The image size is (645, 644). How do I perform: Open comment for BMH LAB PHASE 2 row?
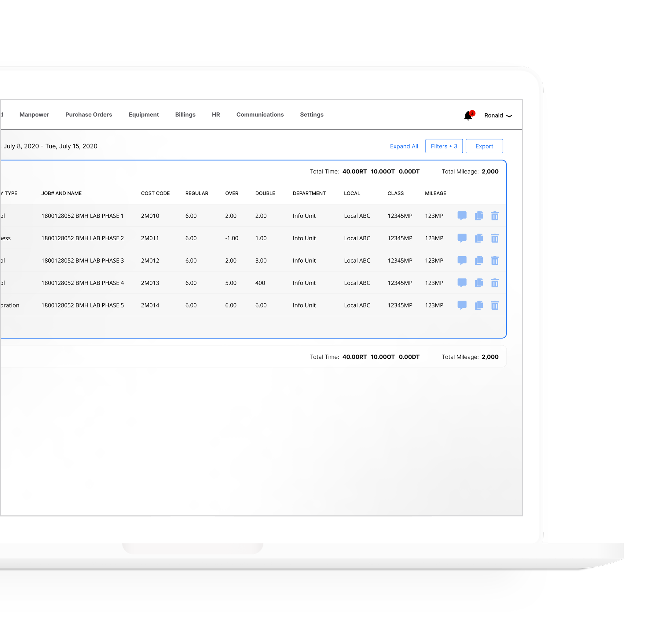462,238
